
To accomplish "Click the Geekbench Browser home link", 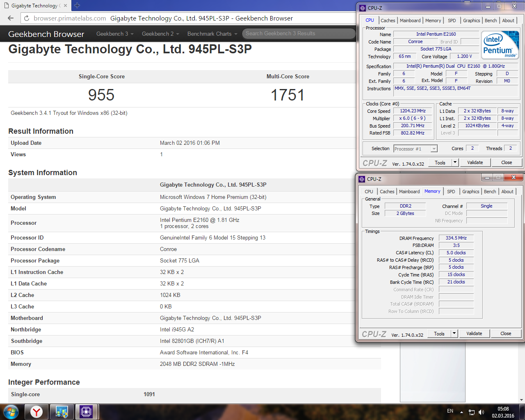I will (x=46, y=34).
